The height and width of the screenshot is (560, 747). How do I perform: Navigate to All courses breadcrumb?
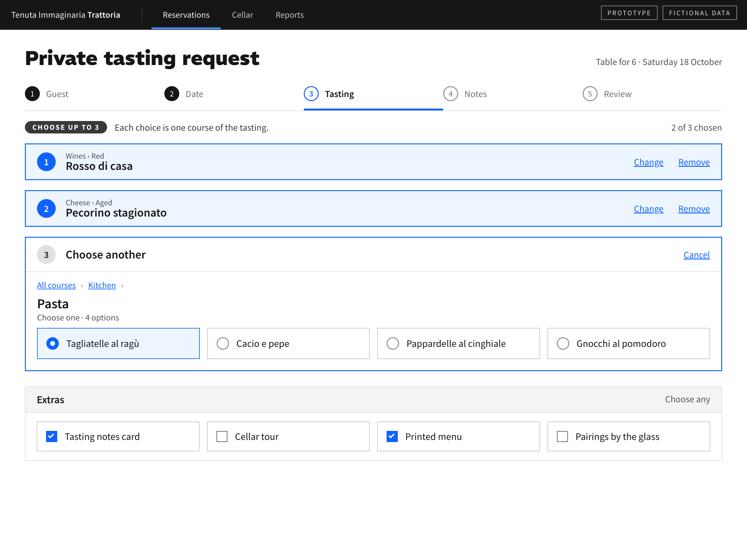(56, 285)
